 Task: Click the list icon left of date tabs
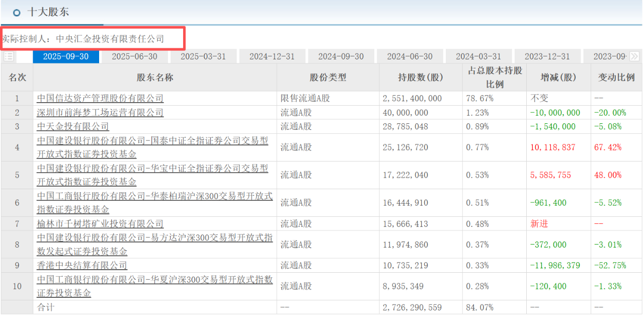[x=9, y=56]
